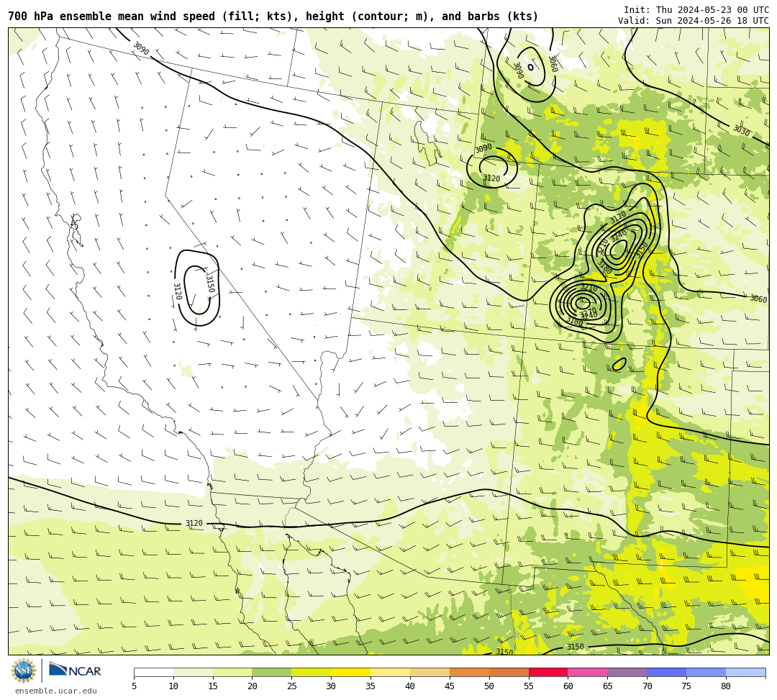Screen dimensions: 777x700
Task: Pick the light orange 40-45 kts colorbar swatch
Action: (x=430, y=672)
